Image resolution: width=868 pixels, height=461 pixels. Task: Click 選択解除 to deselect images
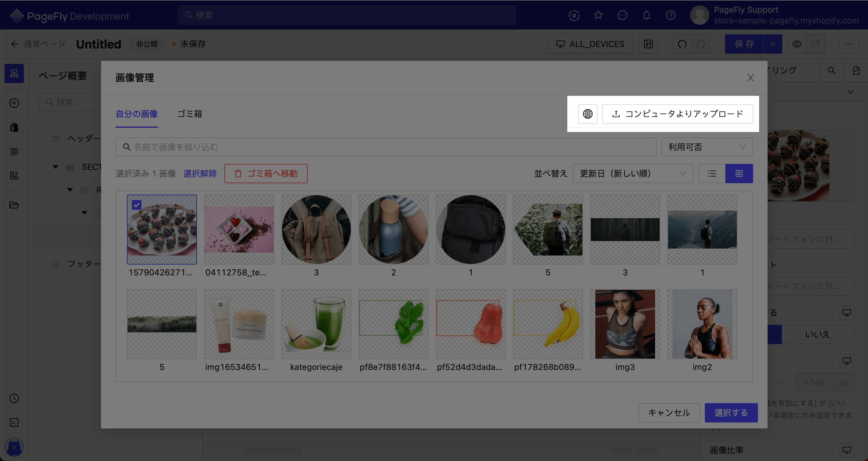click(x=200, y=174)
